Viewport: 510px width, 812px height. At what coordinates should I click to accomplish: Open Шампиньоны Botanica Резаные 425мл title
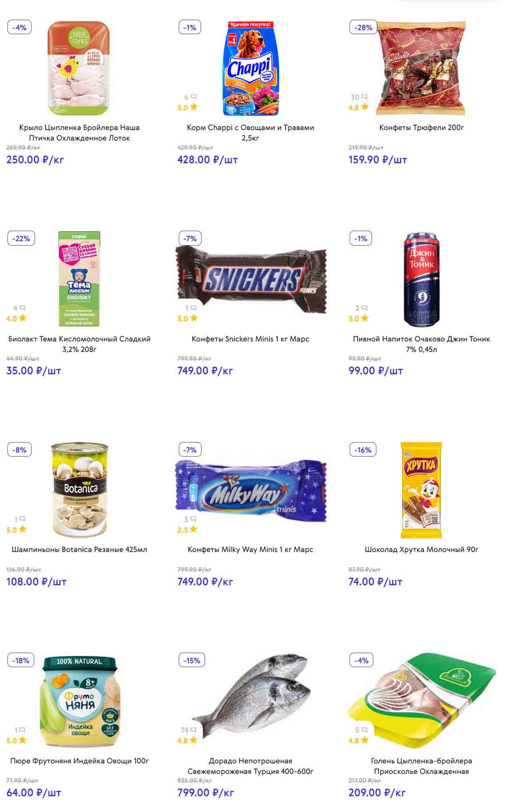coord(79,549)
